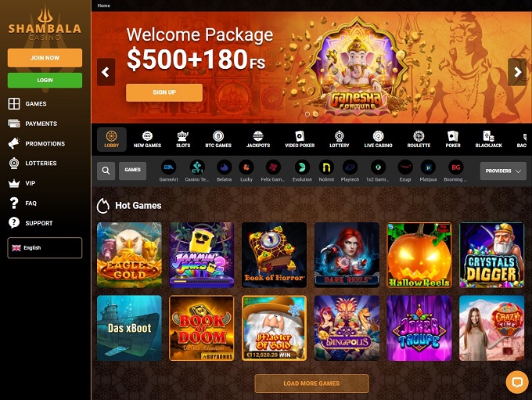Select the Evolution provider icon
The height and width of the screenshot is (400, 532).
pyautogui.click(x=302, y=168)
